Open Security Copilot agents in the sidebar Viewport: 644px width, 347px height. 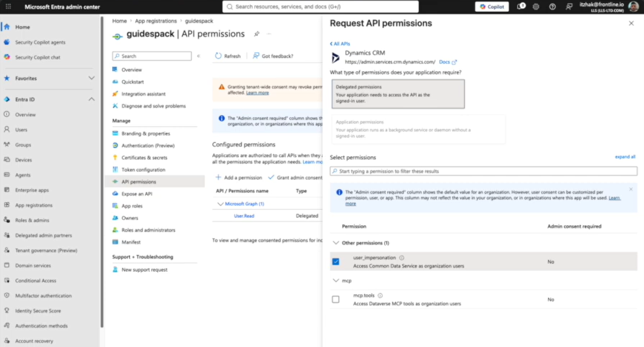(40, 42)
